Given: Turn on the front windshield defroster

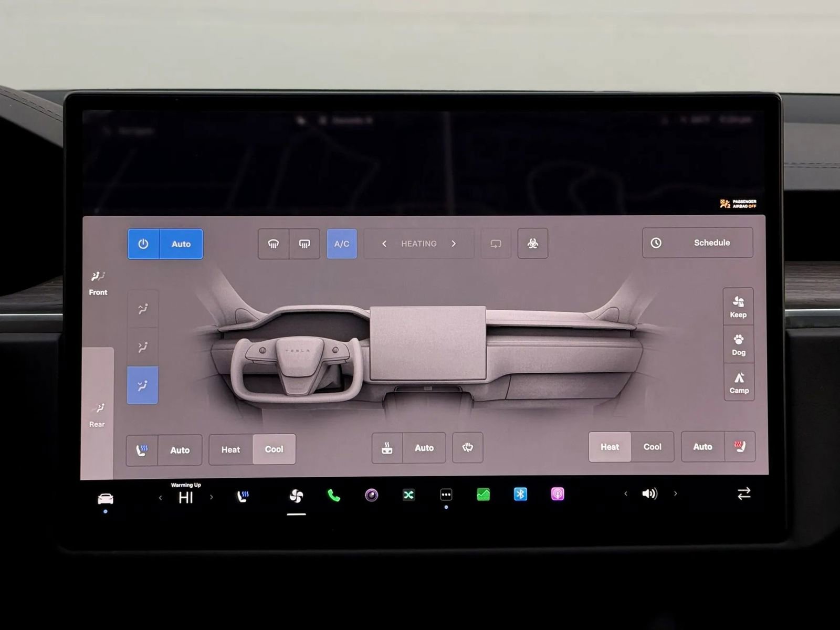Looking at the screenshot, I should (274, 244).
